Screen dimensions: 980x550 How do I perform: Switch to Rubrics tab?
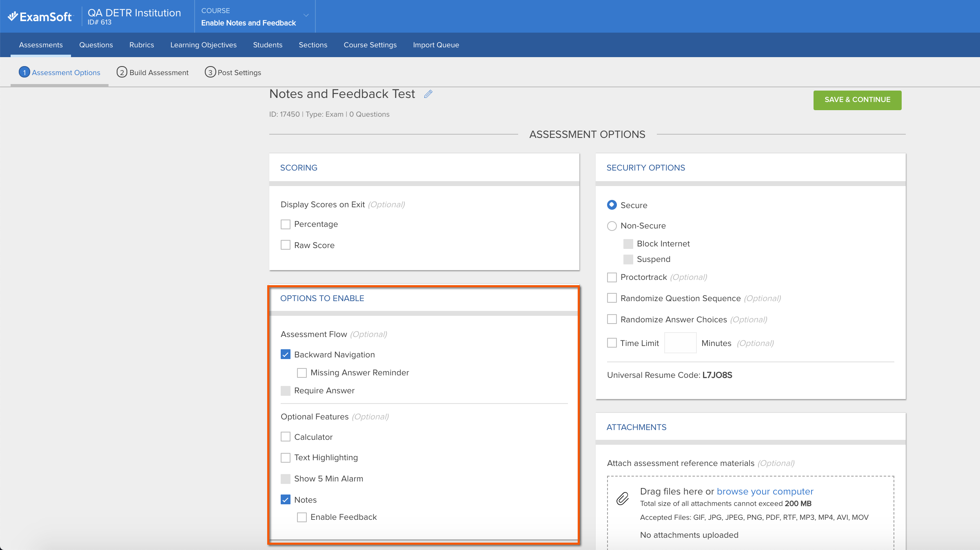pos(142,45)
